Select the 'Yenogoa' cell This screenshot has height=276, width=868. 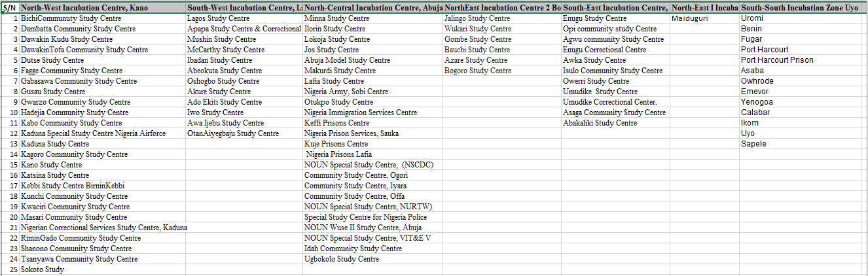pyautogui.click(x=799, y=102)
